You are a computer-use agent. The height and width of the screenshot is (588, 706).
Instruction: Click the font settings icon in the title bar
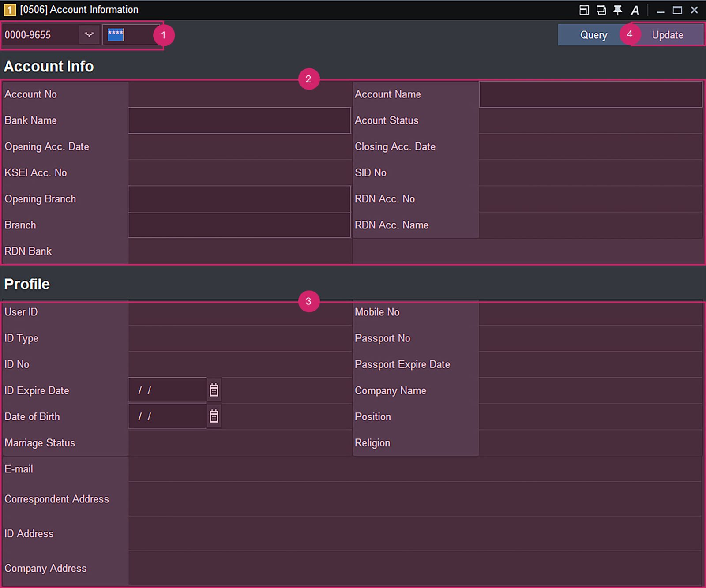coord(635,9)
